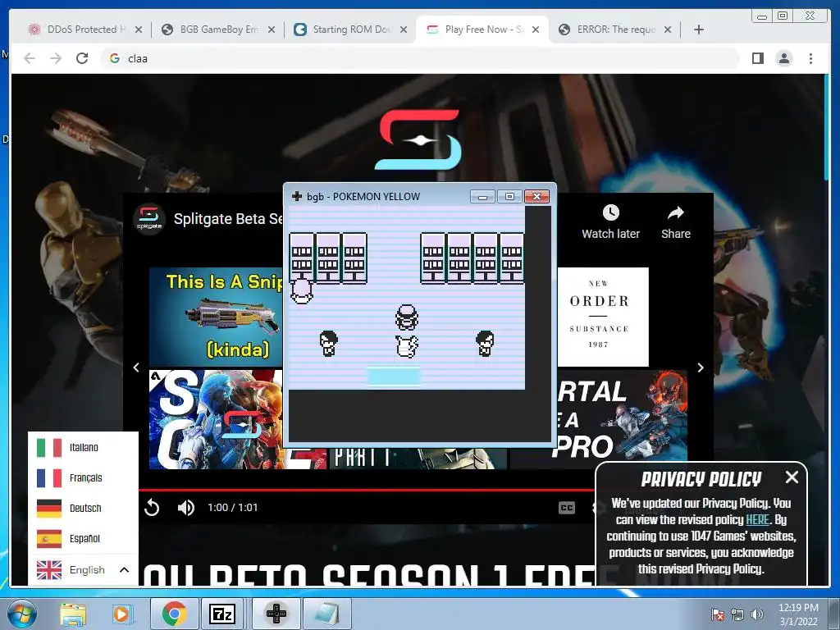Screen dimensions: 840x630
Task: Switch to the Play Free Now tab
Action: 482,30
